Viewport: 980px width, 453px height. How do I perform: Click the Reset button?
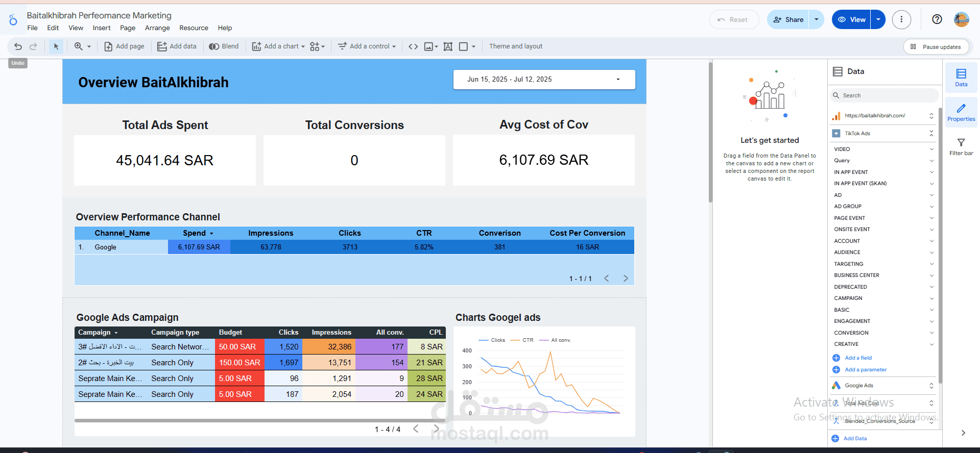coord(733,19)
